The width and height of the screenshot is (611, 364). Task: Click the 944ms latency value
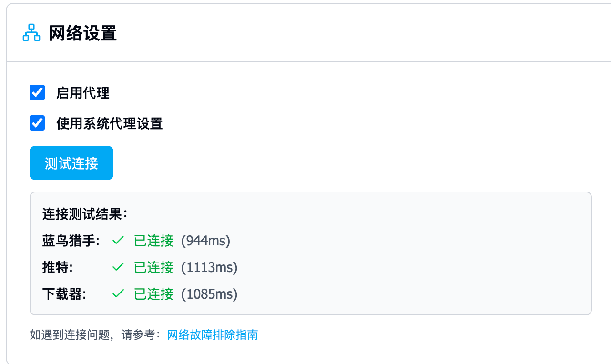coord(205,241)
